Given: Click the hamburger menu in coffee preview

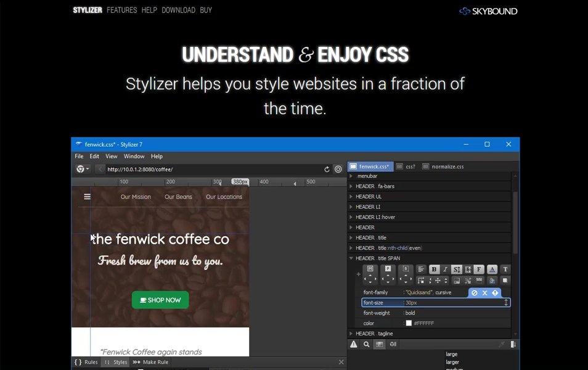Looking at the screenshot, I should coord(87,197).
